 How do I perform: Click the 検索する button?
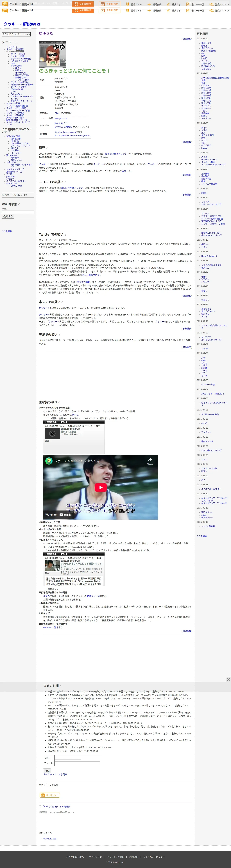coord(8,216)
